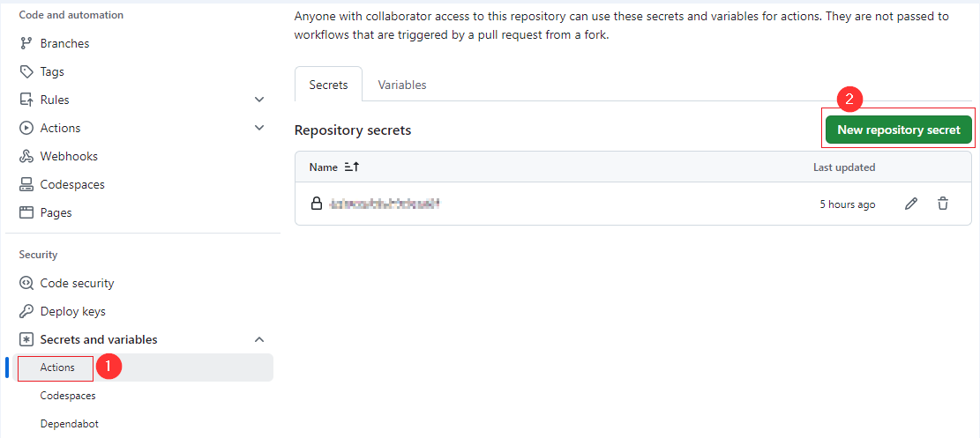The image size is (980, 438).
Task: Click the Codespaces icon under Code and automation
Action: [26, 184]
